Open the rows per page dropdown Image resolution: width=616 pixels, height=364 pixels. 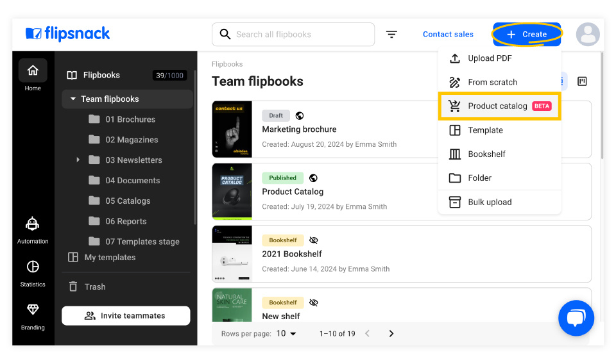click(286, 333)
